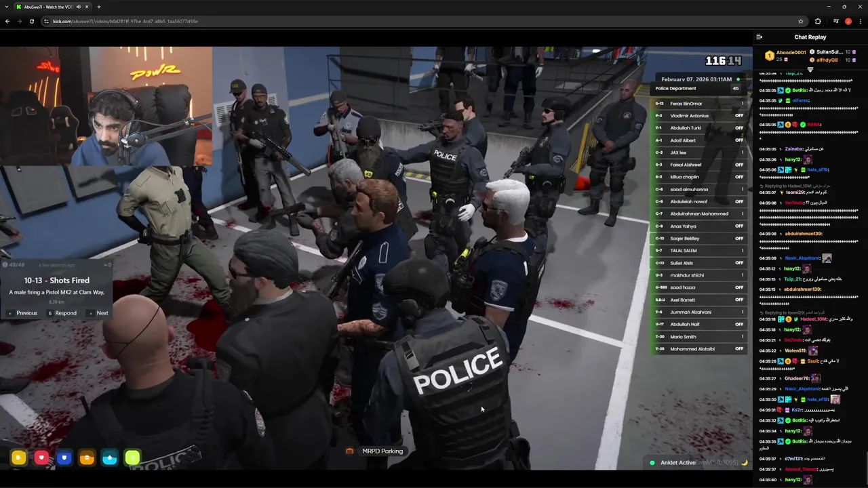Viewport: 868px width, 488px height.
Task: Click the orange burger food icon
Action: [87, 458]
